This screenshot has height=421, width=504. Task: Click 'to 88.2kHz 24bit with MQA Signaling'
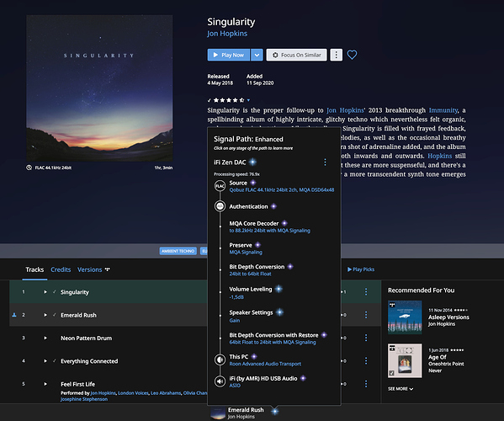pyautogui.click(x=270, y=231)
